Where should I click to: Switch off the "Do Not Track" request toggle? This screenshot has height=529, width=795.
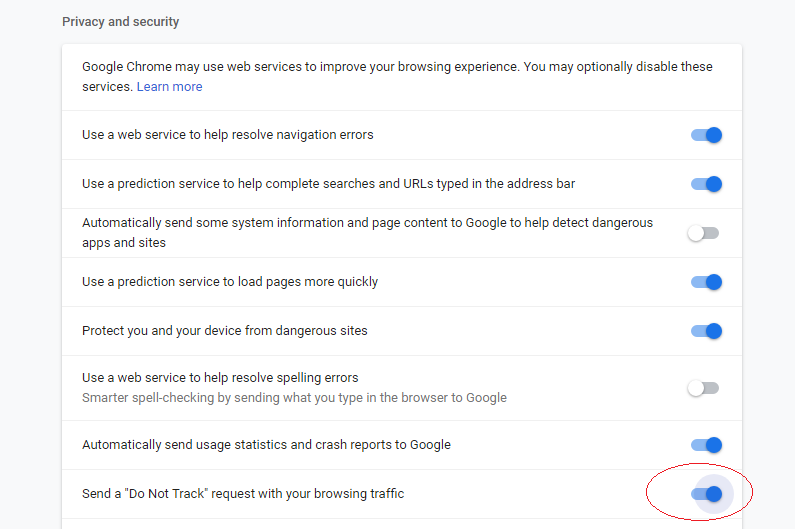coord(706,494)
